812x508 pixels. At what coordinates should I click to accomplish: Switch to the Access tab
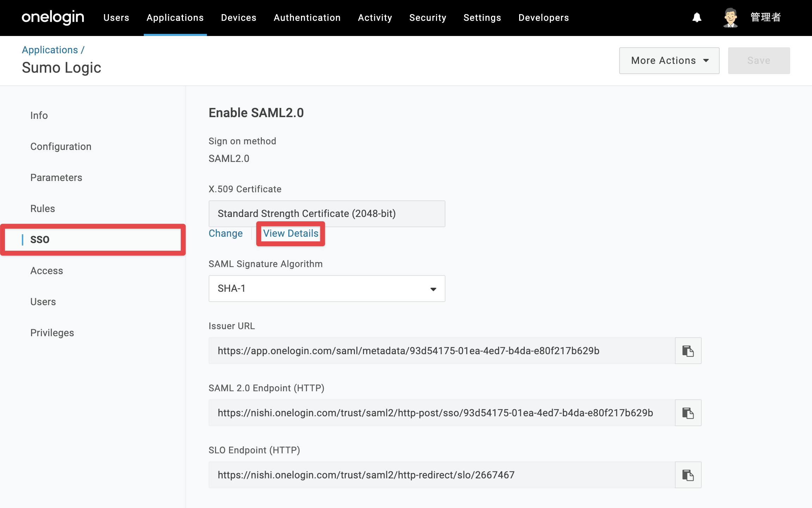tap(47, 271)
